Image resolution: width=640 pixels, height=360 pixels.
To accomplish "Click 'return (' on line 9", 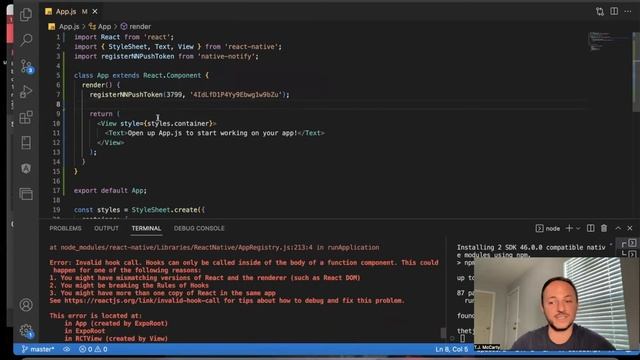I will click(105, 114).
